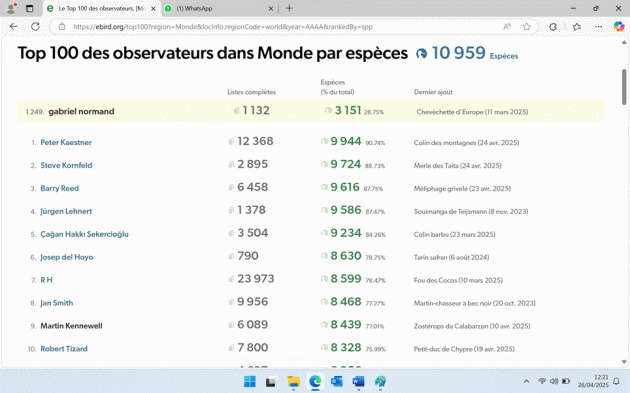Viewport: 630px width, 393px height.
Task: Click the species icon beside 9 944
Action: point(324,141)
